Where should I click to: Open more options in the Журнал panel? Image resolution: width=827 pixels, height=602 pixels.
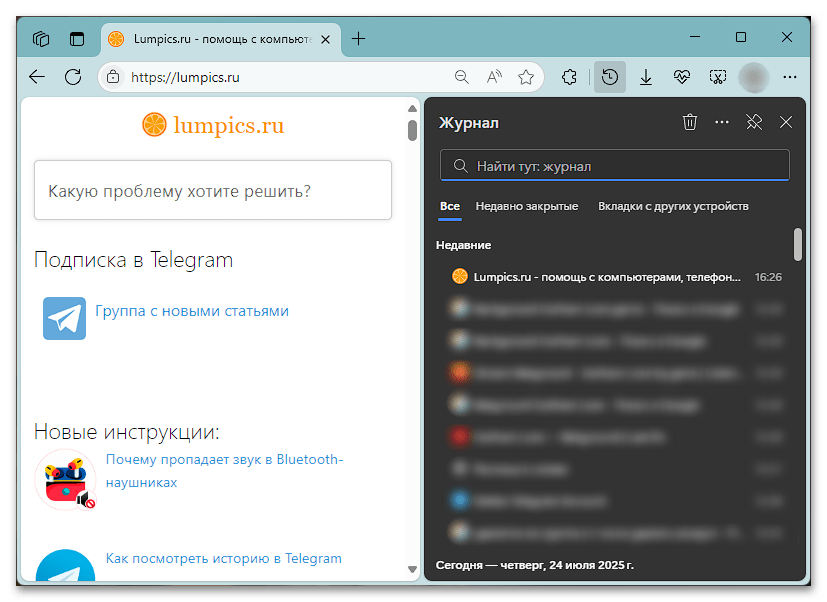point(721,122)
